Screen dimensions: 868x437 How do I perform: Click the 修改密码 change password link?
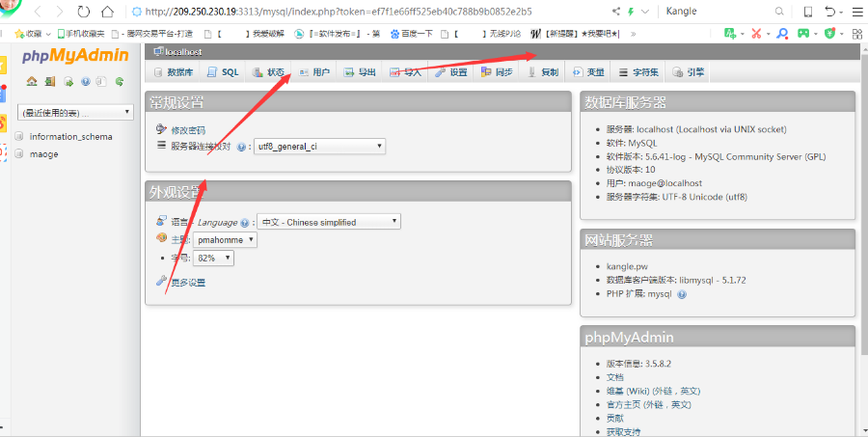coord(188,130)
